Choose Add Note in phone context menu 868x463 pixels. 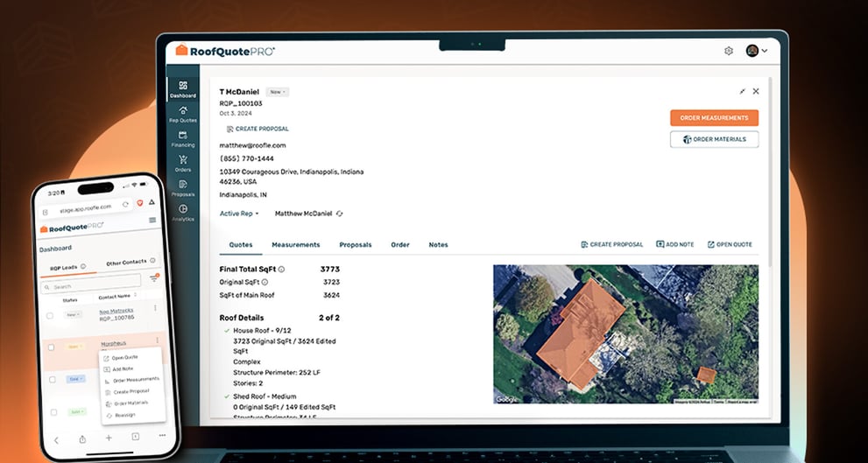(118, 369)
